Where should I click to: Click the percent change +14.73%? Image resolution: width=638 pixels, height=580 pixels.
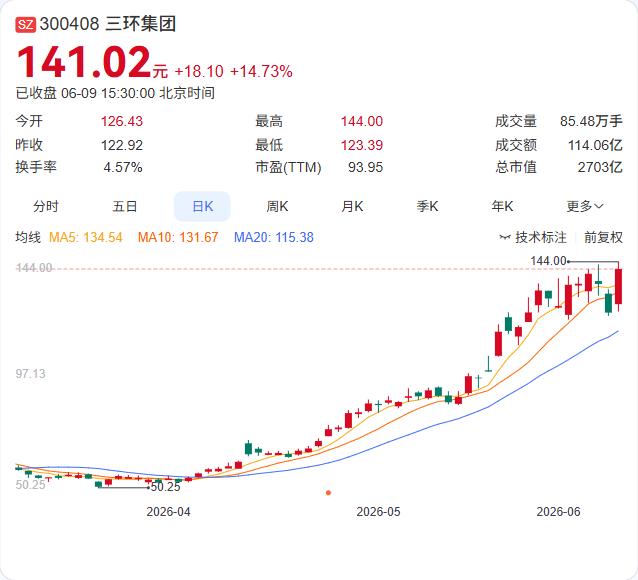[261, 72]
